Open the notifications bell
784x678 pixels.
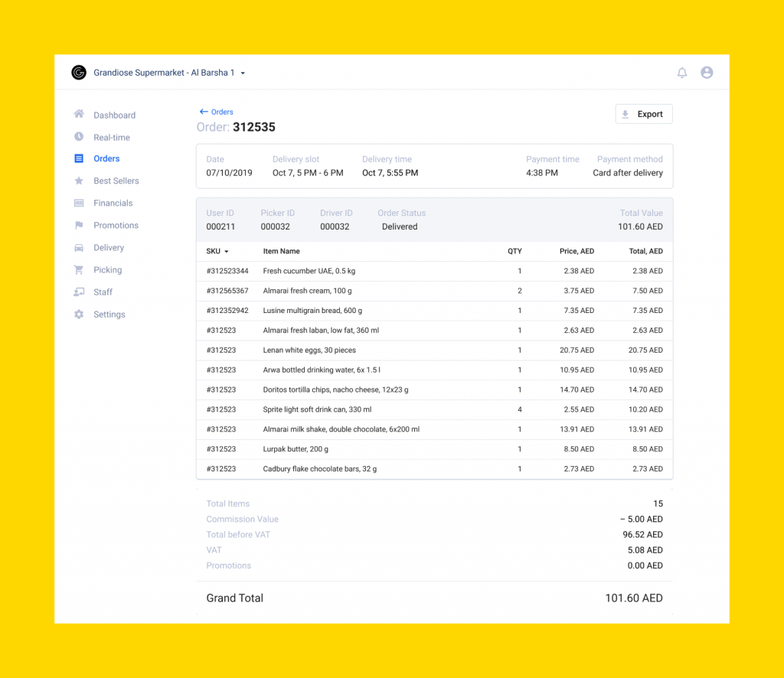click(682, 73)
